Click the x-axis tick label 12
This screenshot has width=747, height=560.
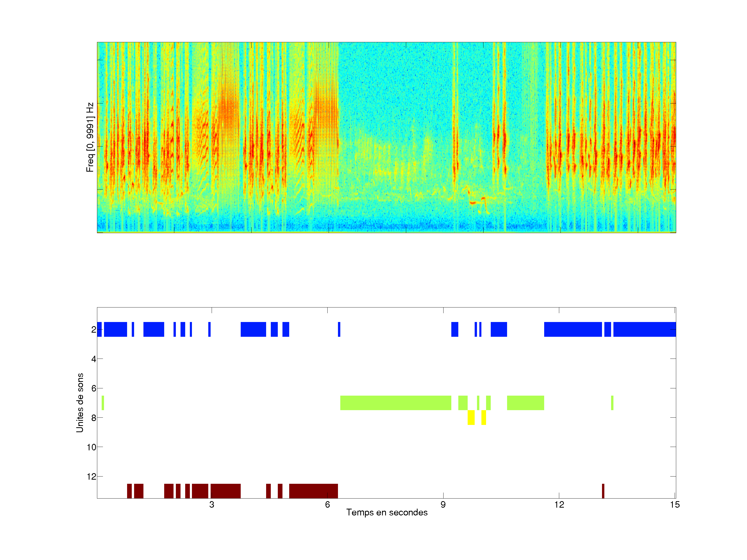559,505
